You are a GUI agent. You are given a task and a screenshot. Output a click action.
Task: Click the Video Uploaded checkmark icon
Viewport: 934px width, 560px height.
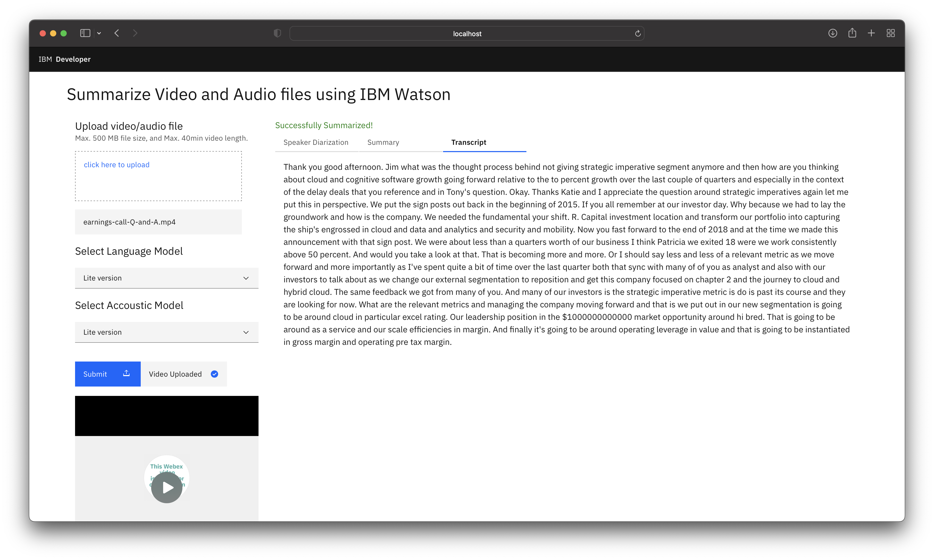(x=214, y=374)
